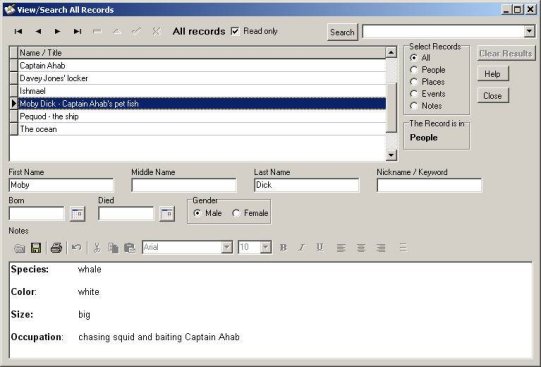The image size is (541, 367).
Task: Toggle bold formatting in notes
Action: 283,248
